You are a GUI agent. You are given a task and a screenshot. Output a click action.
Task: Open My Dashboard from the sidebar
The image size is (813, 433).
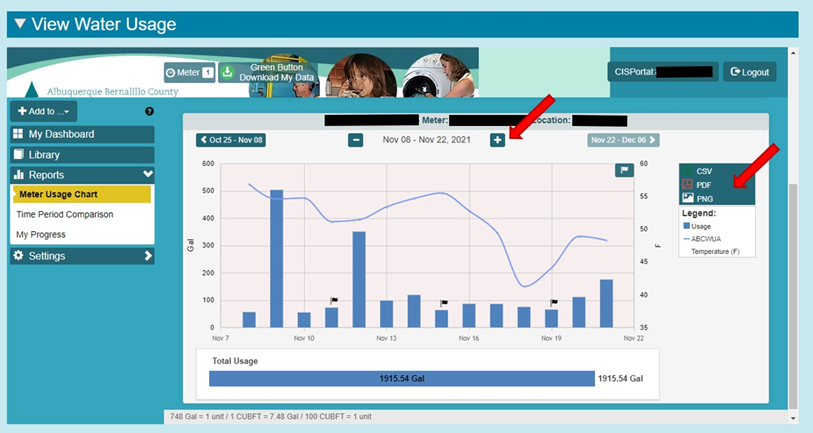pyautogui.click(x=81, y=134)
